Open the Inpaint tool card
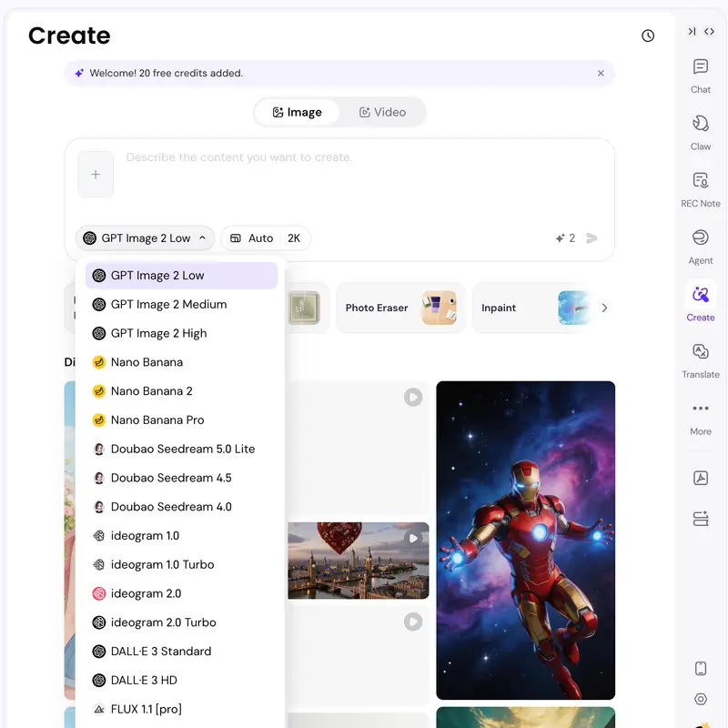Viewport: 728px width, 728px height. pos(531,308)
